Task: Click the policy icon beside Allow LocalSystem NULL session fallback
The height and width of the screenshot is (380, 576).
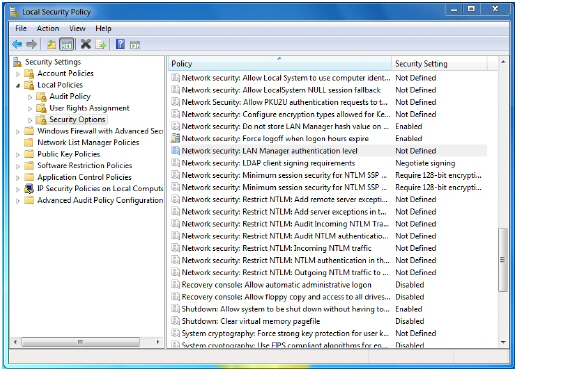Action: (176, 90)
